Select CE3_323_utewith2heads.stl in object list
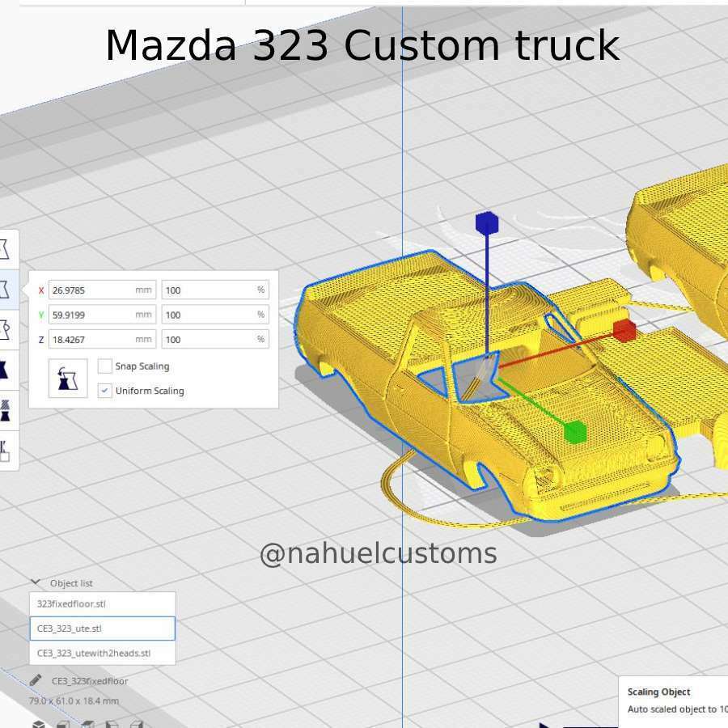Viewport: 728px width, 728px height. click(x=103, y=653)
